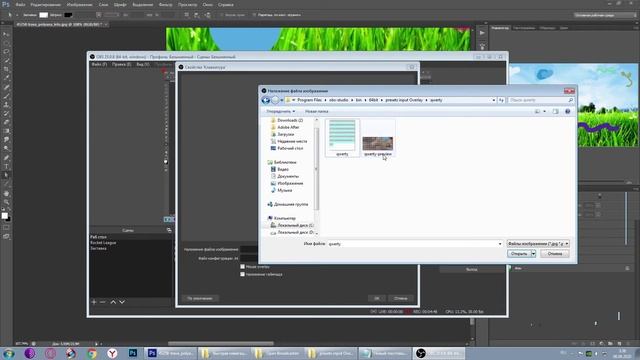Open Открыть button split arrow
The height and width of the screenshot is (360, 640).
[x=533, y=253]
